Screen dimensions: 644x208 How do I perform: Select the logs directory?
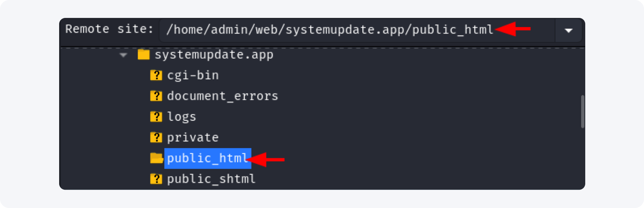[x=181, y=116]
